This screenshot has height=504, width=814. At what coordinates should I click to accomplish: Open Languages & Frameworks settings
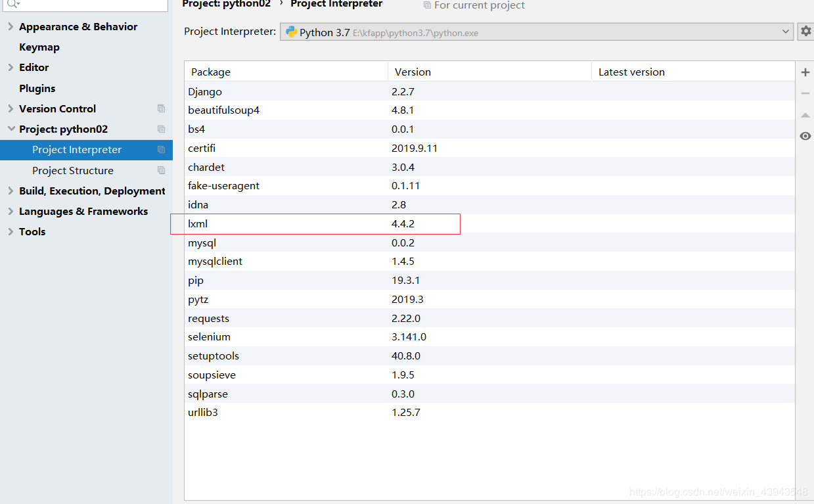point(83,211)
